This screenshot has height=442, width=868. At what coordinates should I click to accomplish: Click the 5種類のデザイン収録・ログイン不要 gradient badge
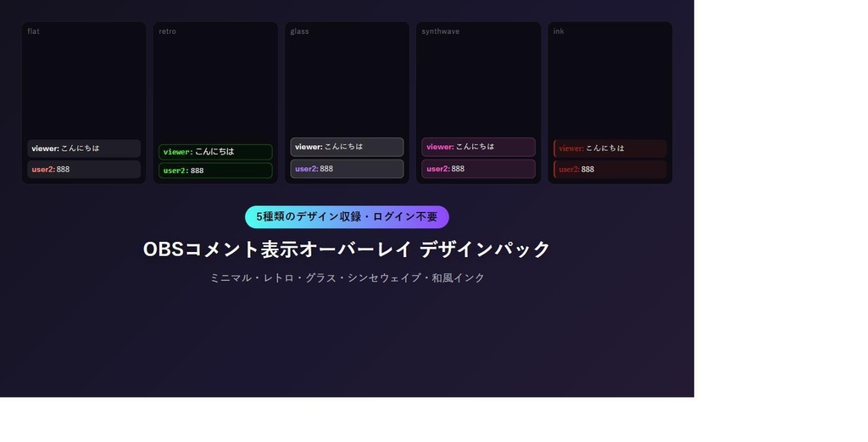tap(347, 217)
